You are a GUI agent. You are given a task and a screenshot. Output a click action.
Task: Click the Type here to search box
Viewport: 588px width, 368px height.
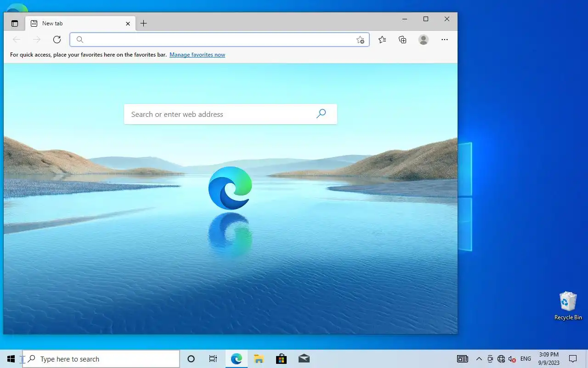point(101,359)
